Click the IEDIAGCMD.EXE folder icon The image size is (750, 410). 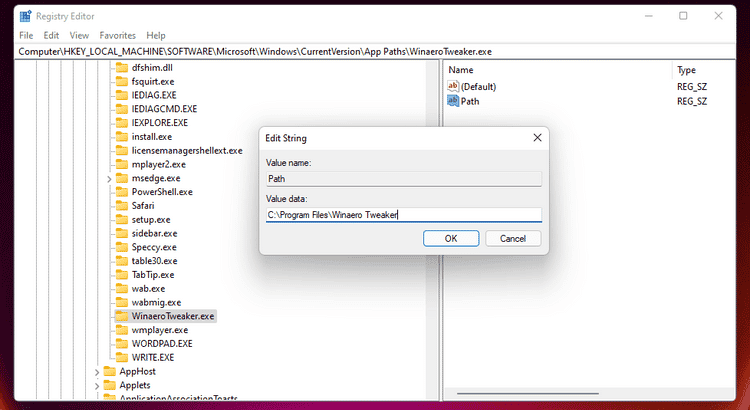(x=122, y=109)
